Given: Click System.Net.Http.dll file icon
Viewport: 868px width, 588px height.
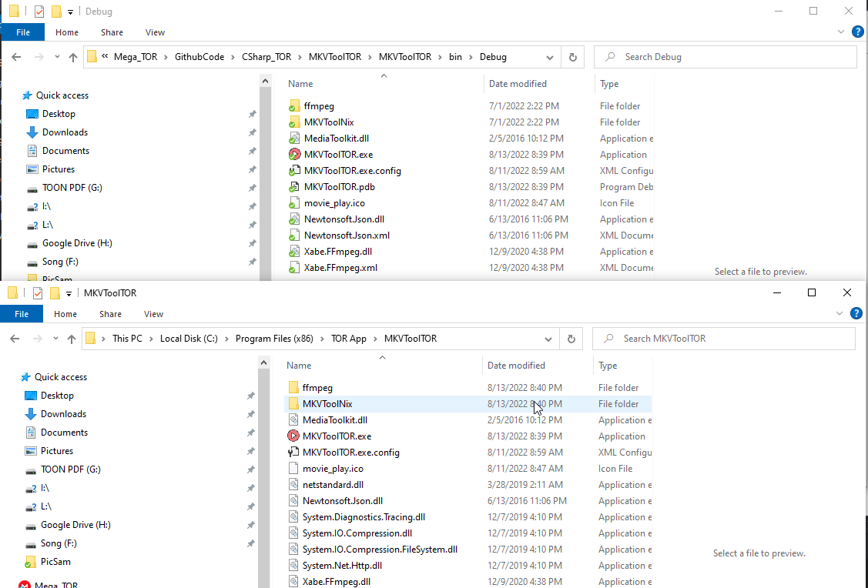Looking at the screenshot, I should (293, 566).
